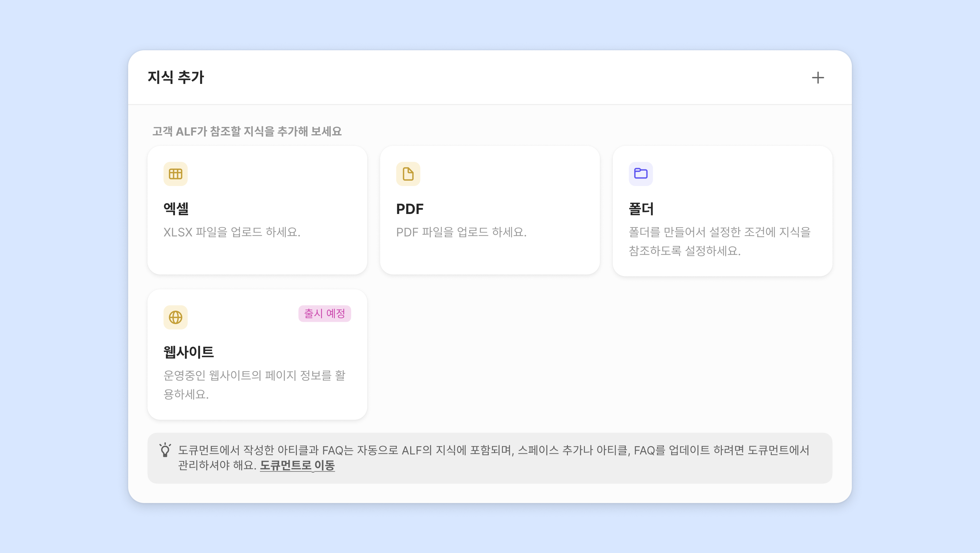Click the document info notice text

(x=493, y=450)
